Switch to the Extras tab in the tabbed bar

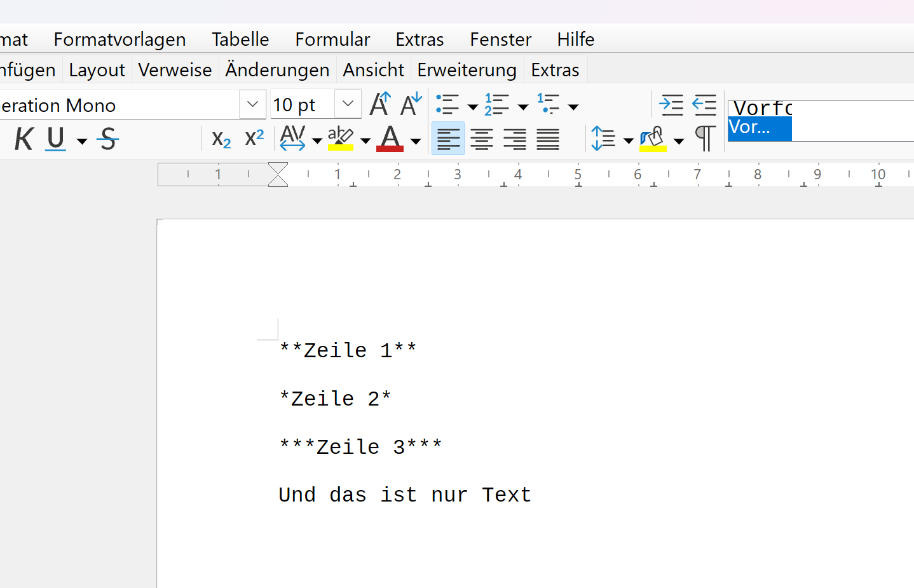coord(556,70)
